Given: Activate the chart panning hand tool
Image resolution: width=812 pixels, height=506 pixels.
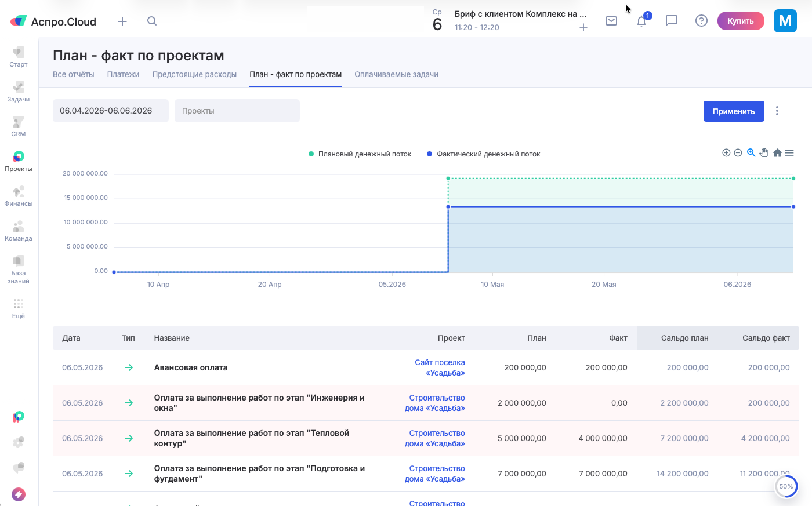Looking at the screenshot, I should pos(764,153).
